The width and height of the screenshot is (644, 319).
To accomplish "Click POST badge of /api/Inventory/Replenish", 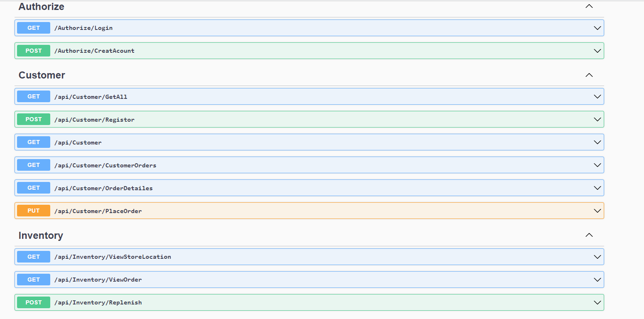I will pos(34,302).
